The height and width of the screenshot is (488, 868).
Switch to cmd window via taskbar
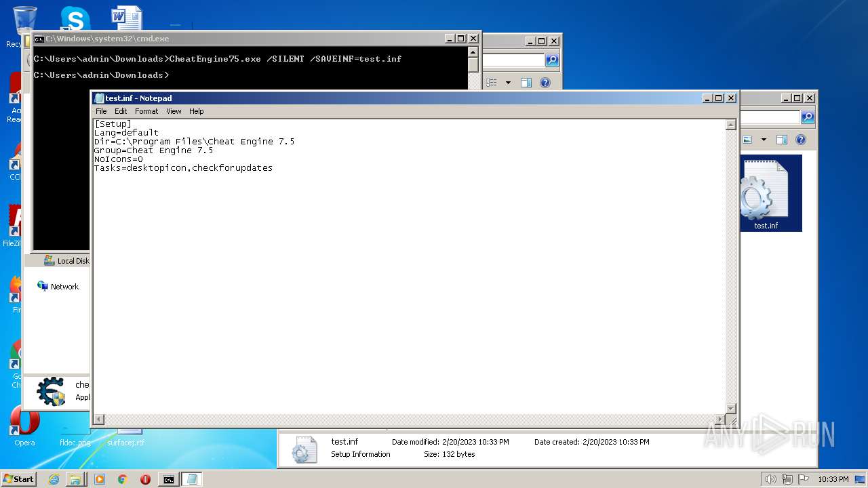click(168, 479)
